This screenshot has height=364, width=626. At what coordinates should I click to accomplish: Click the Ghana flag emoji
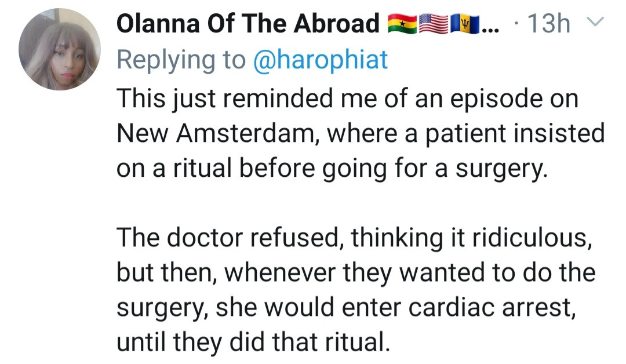pos(402,24)
